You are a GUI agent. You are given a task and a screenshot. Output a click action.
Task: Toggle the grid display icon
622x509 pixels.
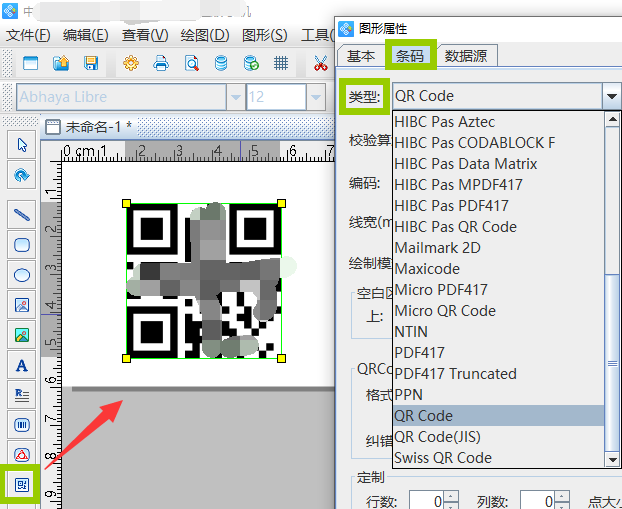281,63
